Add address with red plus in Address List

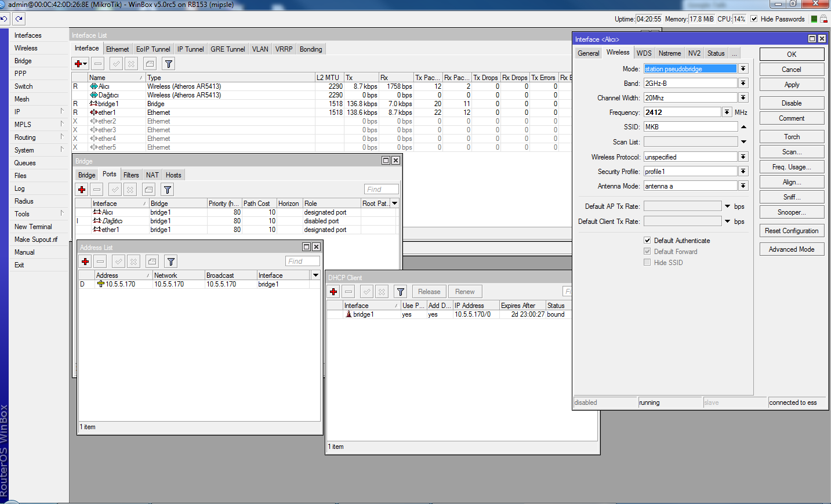(85, 262)
